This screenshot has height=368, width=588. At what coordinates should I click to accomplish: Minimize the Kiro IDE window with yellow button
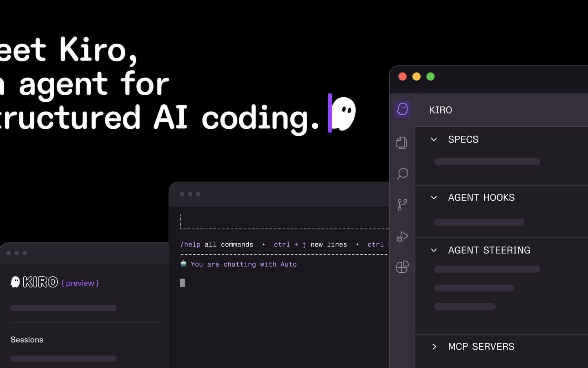coord(416,76)
